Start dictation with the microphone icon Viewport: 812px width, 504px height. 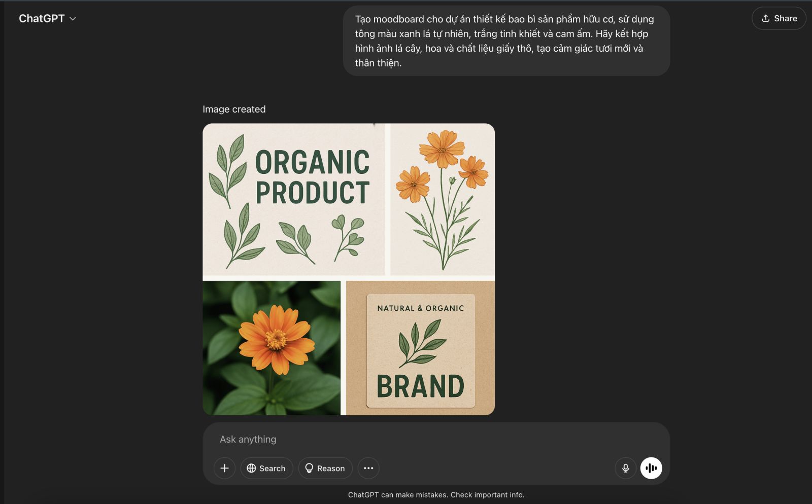[625, 468]
